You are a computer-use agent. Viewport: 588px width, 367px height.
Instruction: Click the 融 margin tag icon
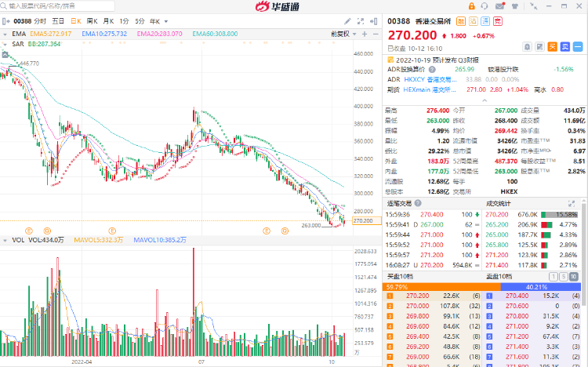[x=461, y=21]
